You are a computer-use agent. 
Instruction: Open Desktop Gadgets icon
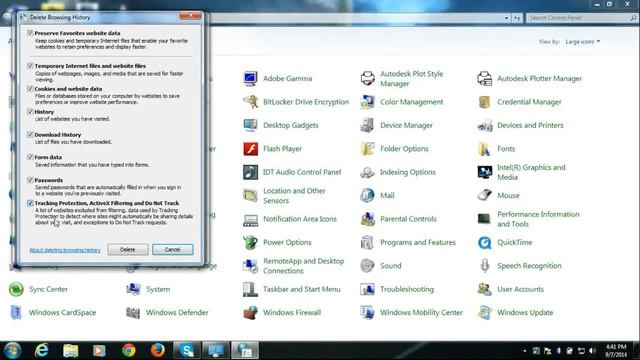click(250, 125)
